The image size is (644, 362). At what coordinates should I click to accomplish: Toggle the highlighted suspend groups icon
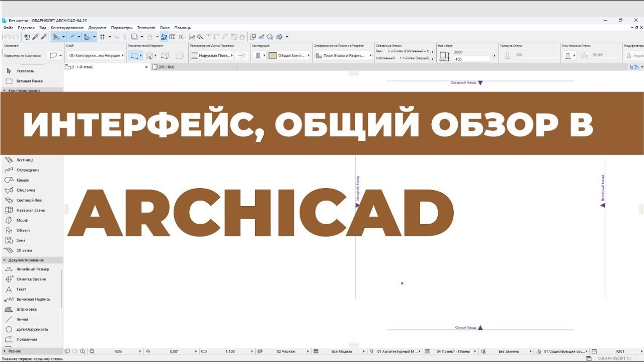[164, 37]
